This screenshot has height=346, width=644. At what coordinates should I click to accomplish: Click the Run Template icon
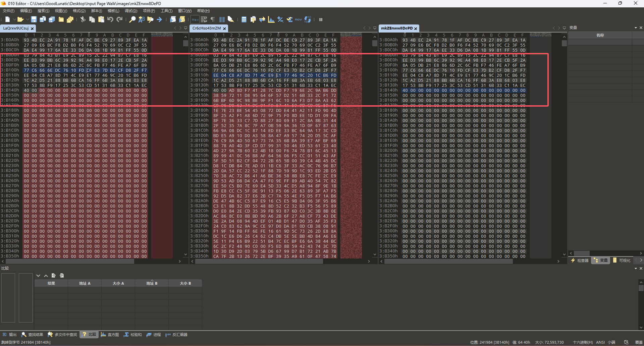click(x=182, y=19)
